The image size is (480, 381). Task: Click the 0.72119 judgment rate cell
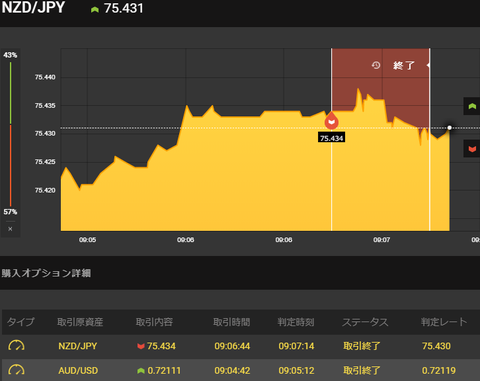[x=439, y=371]
